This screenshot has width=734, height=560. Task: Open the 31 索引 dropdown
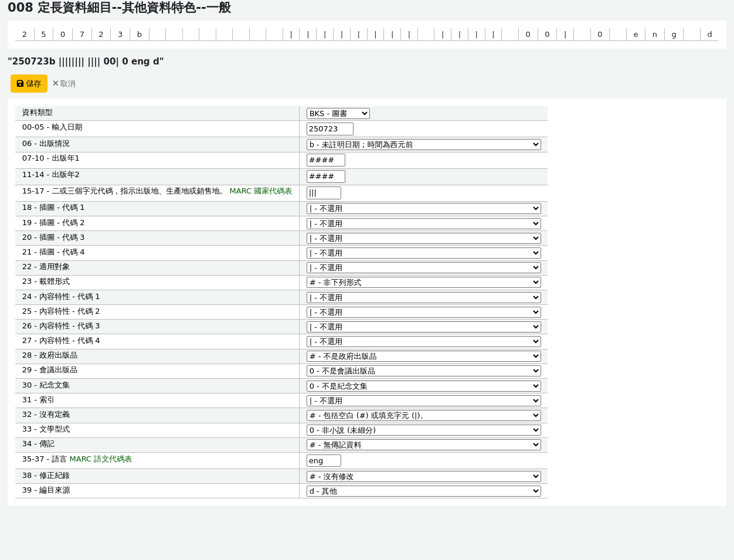424,401
